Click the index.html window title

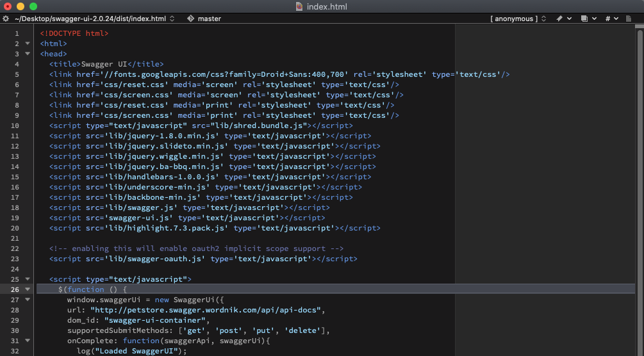[327, 6]
